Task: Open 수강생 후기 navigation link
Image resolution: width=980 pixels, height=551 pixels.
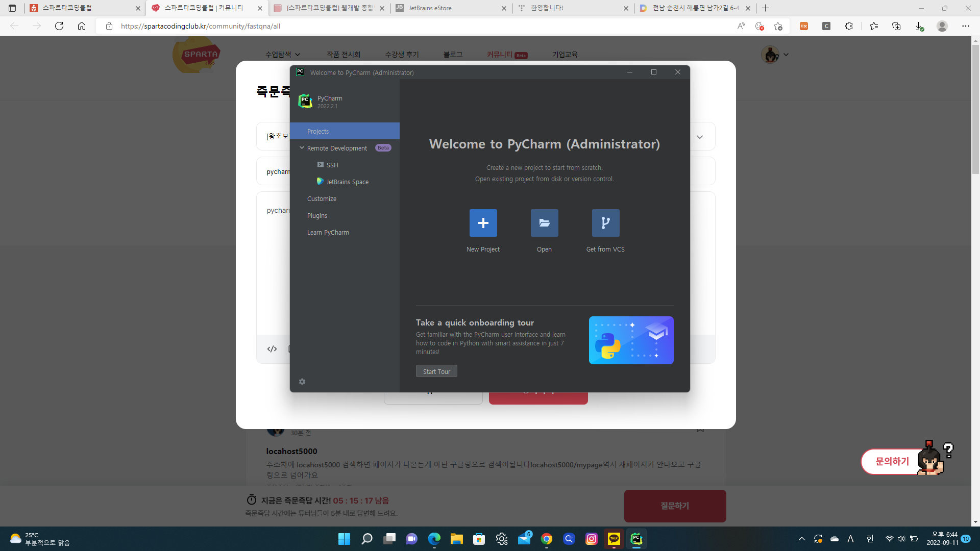Action: [x=402, y=55]
